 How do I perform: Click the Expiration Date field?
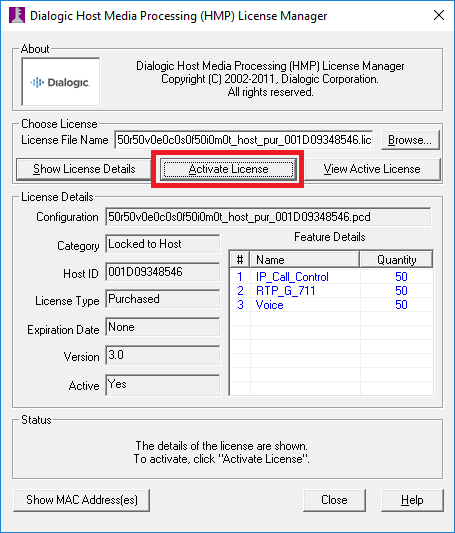163,327
